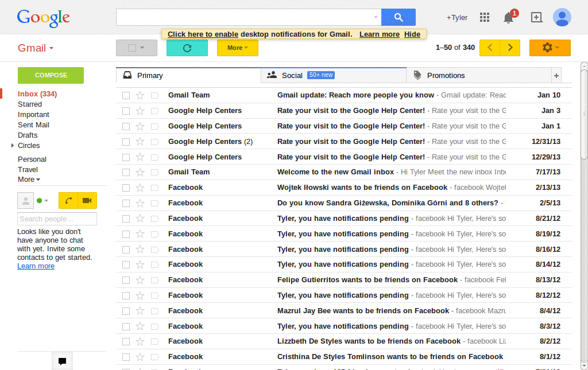Viewport: 588px width, 370px height.
Task: Go to newer messages arrow
Action: (490, 48)
